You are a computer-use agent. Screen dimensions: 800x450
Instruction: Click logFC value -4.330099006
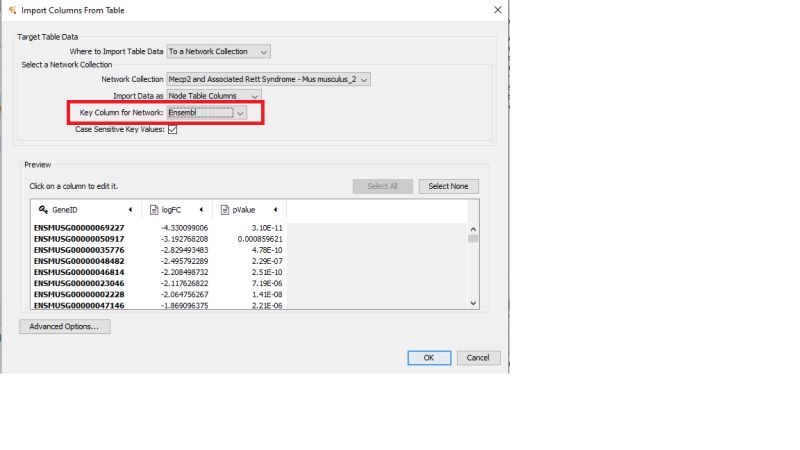coord(185,228)
